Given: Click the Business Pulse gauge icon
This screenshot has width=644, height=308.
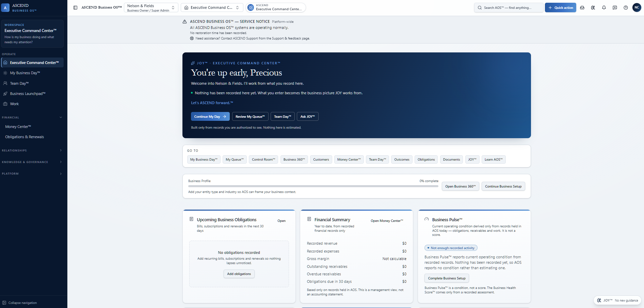Looking at the screenshot, I should [x=426, y=219].
